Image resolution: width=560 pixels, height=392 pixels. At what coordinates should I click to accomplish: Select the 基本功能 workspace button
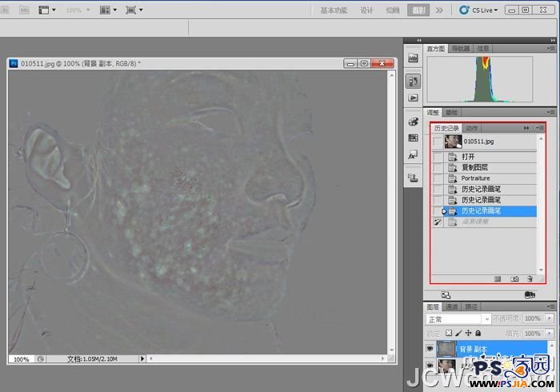point(334,10)
